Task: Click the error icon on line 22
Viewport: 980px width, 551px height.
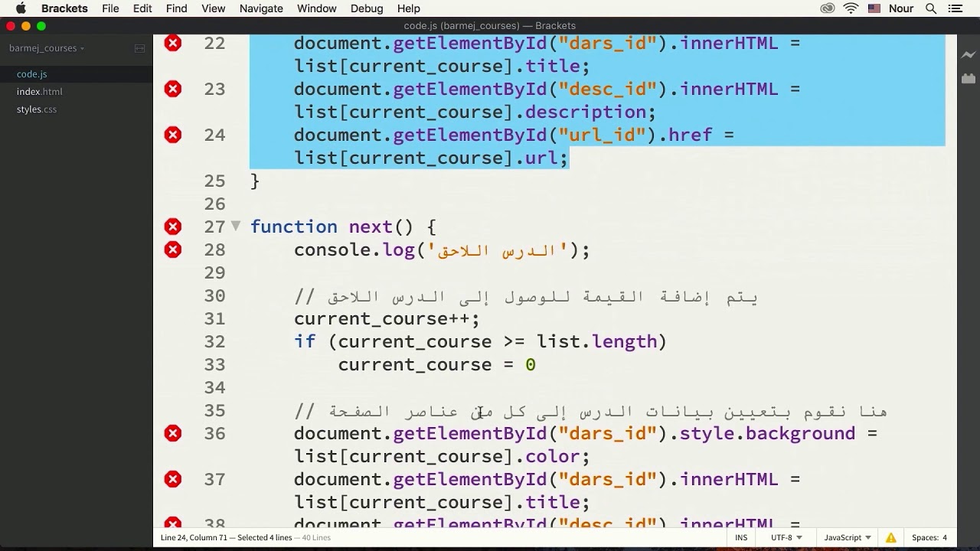Action: point(173,43)
